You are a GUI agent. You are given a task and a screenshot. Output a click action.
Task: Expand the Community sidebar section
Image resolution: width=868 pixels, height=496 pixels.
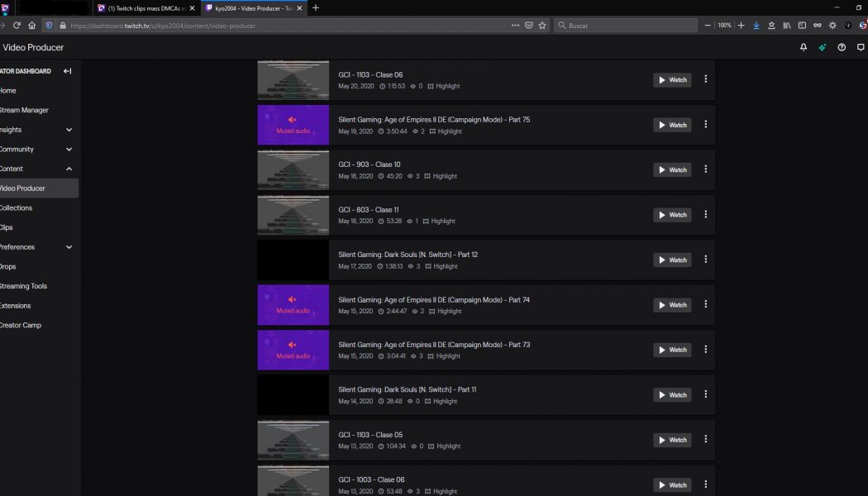pos(69,149)
